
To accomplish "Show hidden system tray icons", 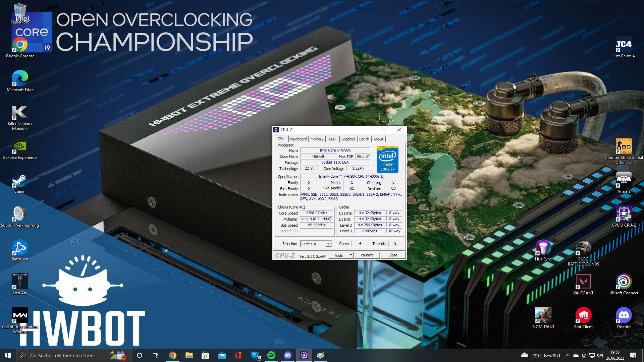I will (x=568, y=355).
